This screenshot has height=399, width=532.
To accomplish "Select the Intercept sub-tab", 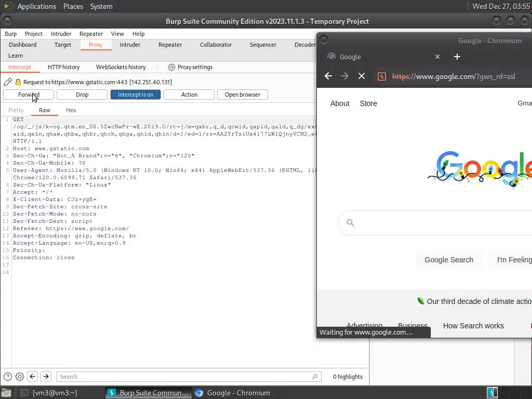I will [20, 67].
